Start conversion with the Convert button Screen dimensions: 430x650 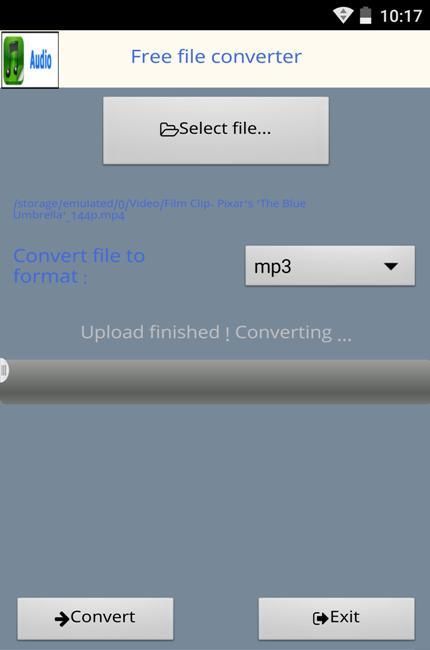tap(95, 618)
